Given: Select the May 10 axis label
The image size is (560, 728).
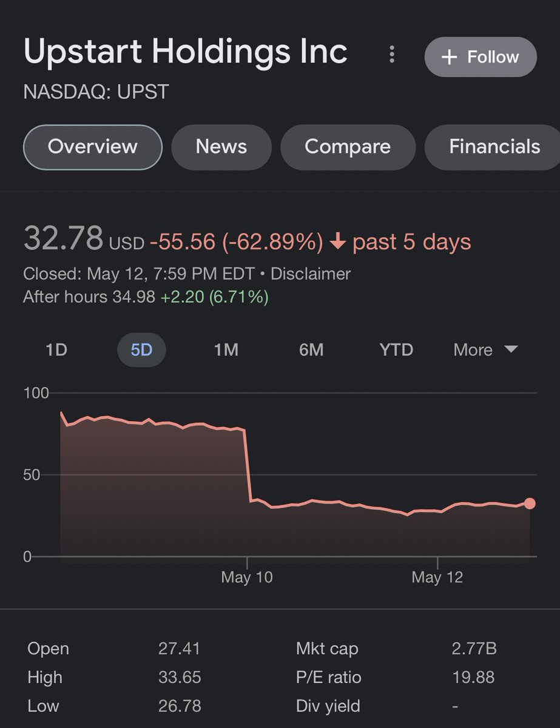Looking at the screenshot, I should tap(247, 577).
